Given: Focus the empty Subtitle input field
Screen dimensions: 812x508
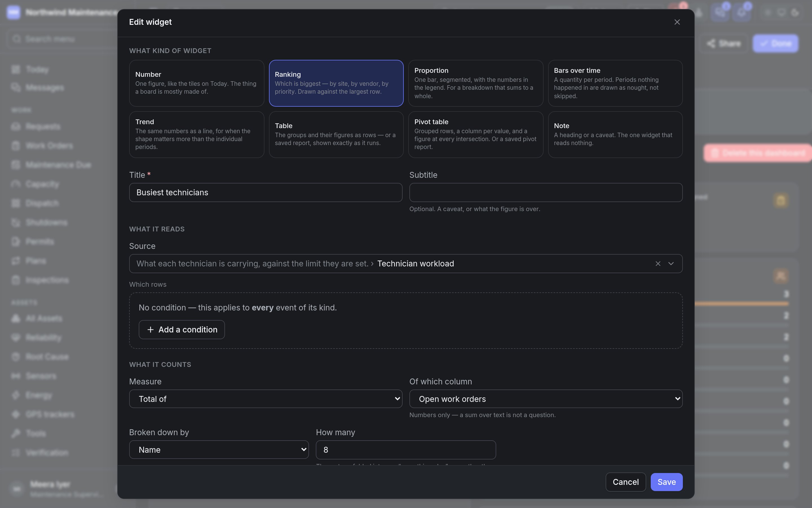Looking at the screenshot, I should [x=546, y=192].
